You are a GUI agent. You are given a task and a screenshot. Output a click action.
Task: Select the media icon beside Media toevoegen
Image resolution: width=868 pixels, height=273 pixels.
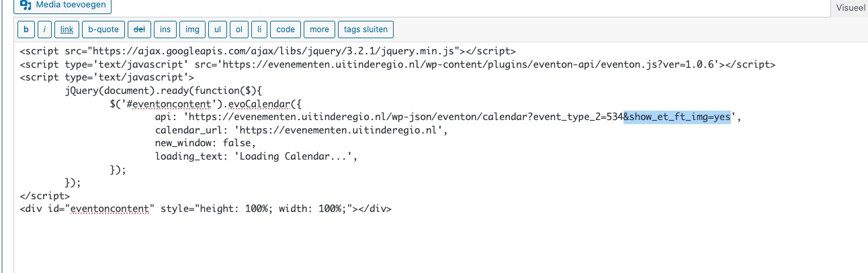coord(26,5)
